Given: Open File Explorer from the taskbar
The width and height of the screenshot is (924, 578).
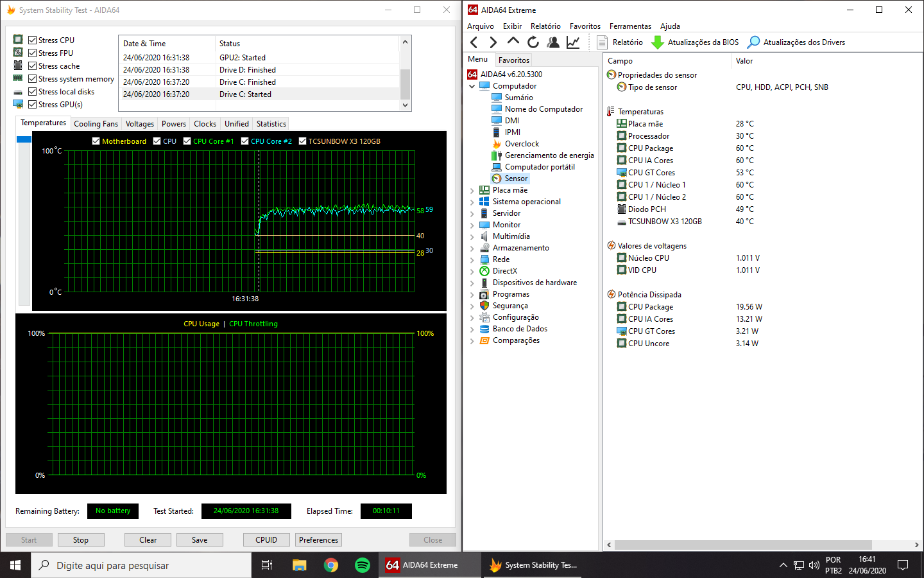Looking at the screenshot, I should [300, 565].
